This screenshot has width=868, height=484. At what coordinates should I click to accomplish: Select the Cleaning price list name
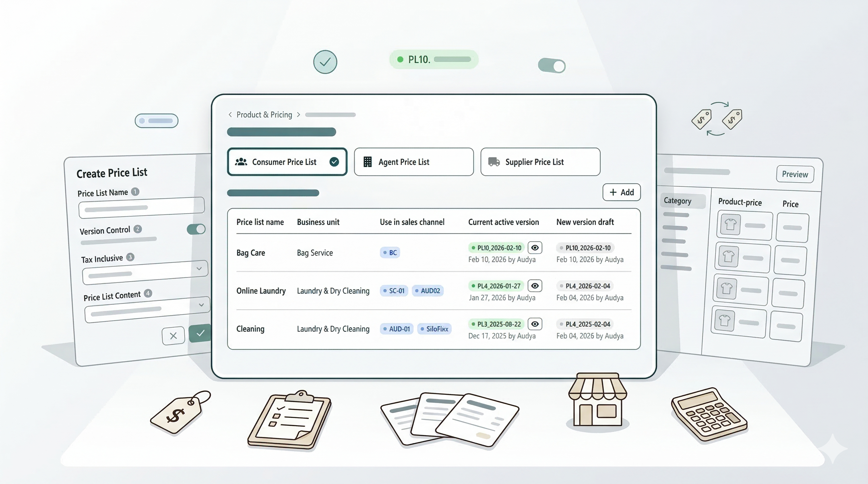(250, 329)
